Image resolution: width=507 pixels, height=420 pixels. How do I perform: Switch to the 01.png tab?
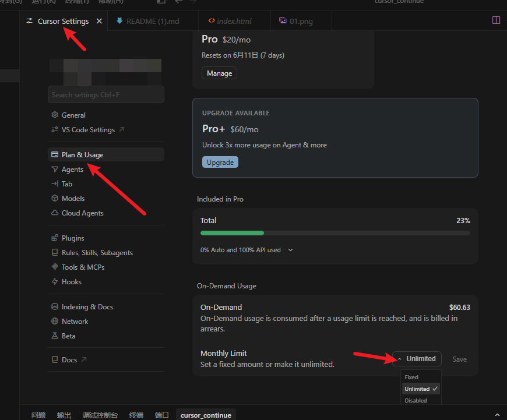pos(301,21)
